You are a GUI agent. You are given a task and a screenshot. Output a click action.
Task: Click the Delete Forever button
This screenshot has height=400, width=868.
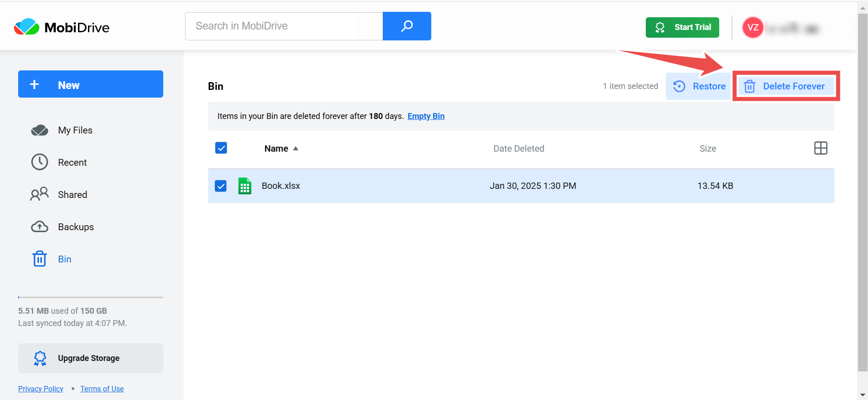click(785, 86)
